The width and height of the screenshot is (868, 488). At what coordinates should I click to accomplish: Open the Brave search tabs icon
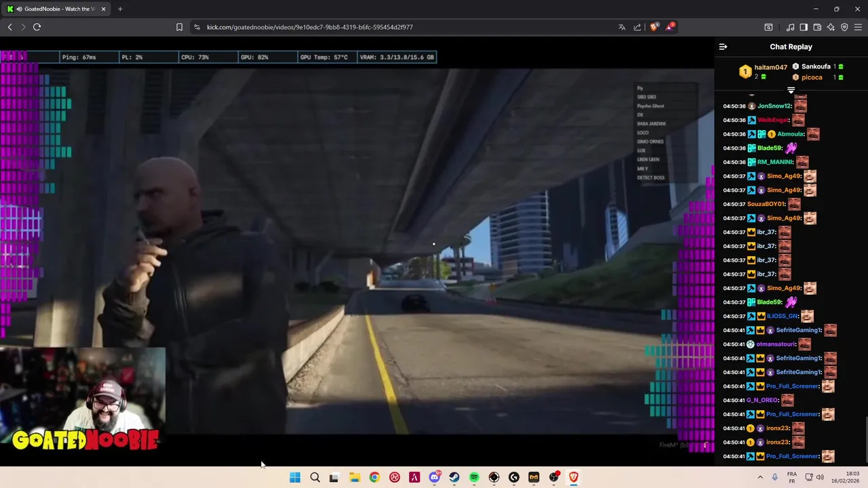[x=768, y=27]
